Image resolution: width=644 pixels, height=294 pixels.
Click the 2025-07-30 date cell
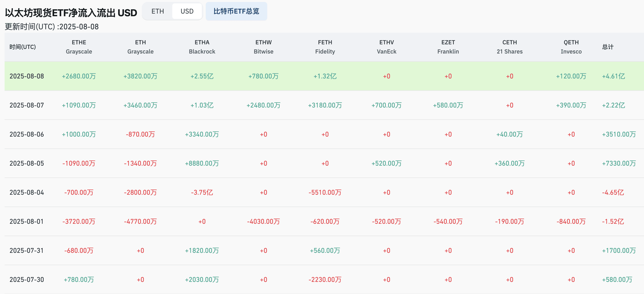coord(27,279)
